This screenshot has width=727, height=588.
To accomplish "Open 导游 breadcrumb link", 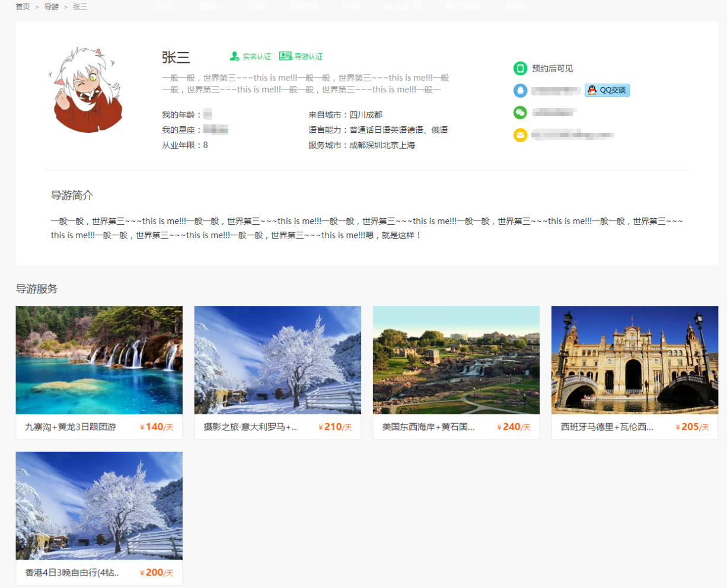I will tap(52, 7).
